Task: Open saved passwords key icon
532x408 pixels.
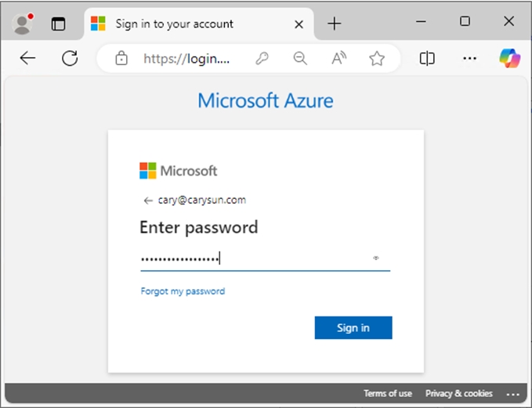Action: [x=262, y=58]
